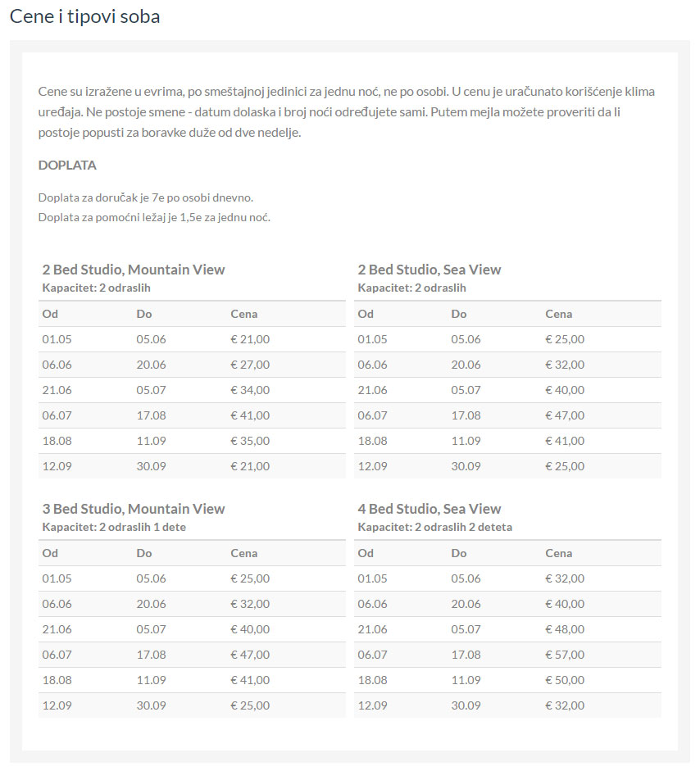
Task: Select '2 Bed Studio, Mountain View' title
Action: pyautogui.click(x=134, y=270)
